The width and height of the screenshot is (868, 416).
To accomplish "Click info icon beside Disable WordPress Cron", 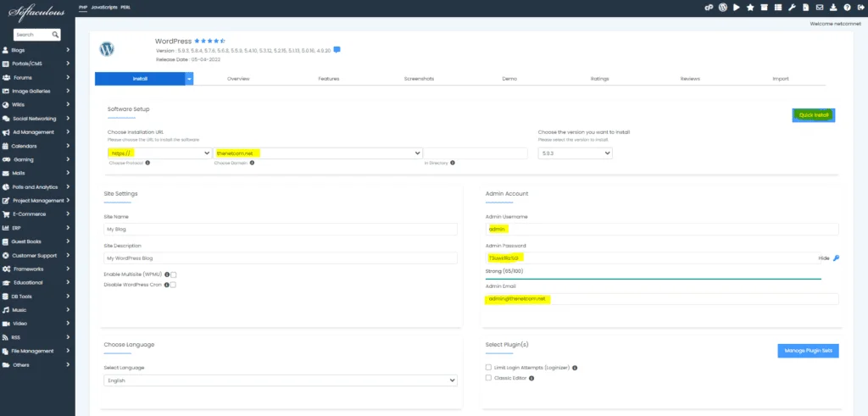I will pyautogui.click(x=167, y=285).
